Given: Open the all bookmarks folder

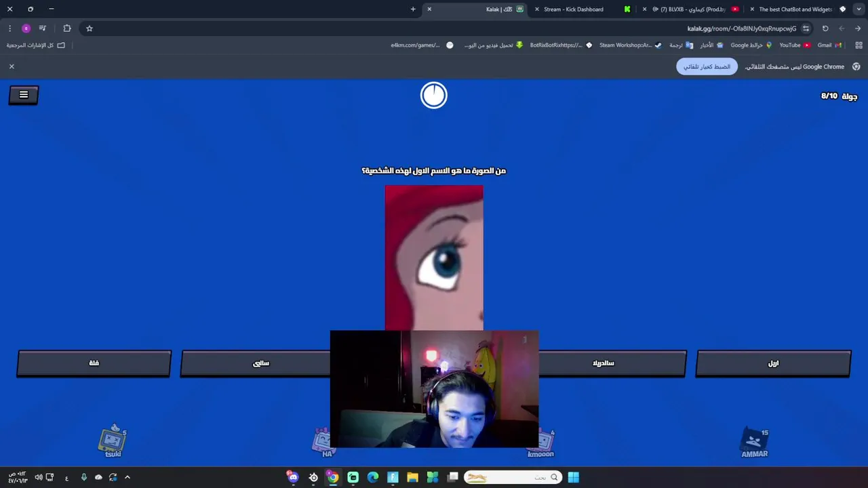Looking at the screenshot, I should click(36, 45).
